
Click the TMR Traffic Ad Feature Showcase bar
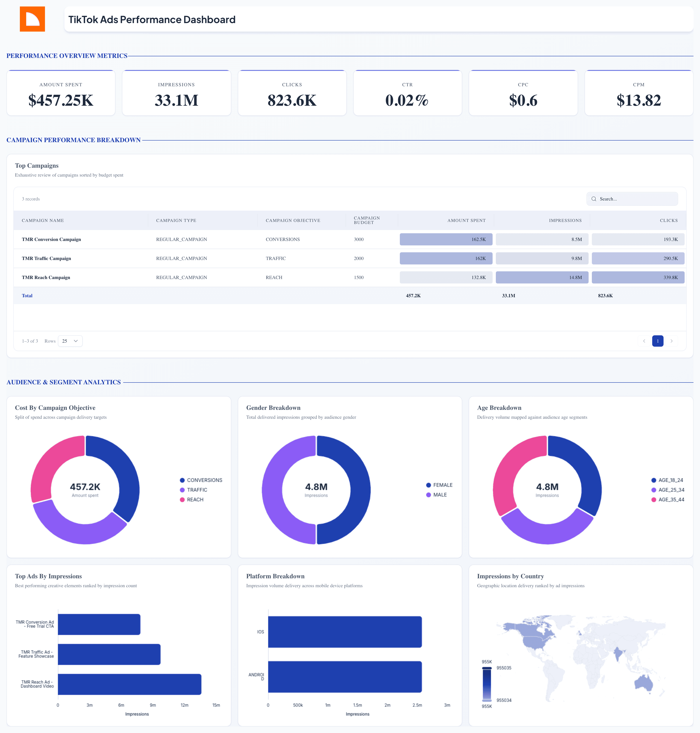(109, 654)
